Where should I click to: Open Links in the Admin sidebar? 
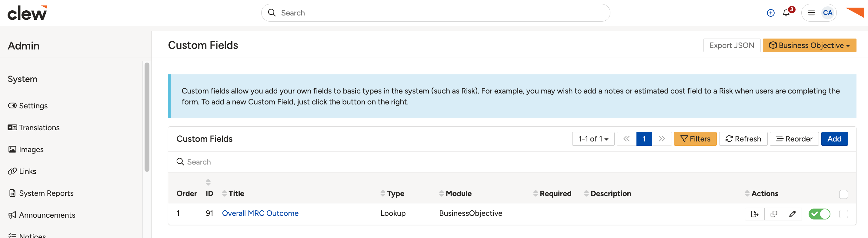22,171
